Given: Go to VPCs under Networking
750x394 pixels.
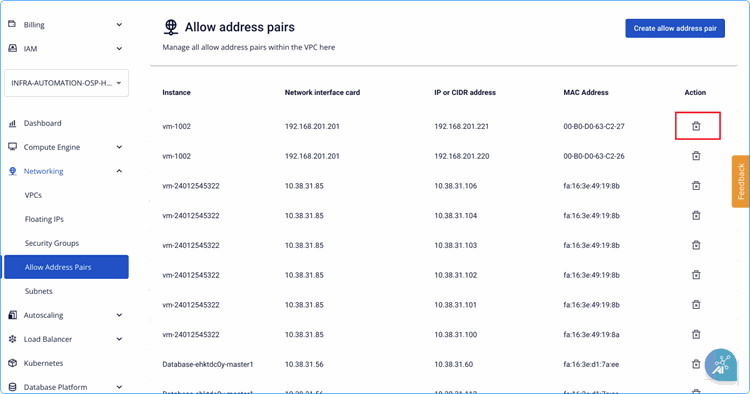Looking at the screenshot, I should [x=33, y=195].
